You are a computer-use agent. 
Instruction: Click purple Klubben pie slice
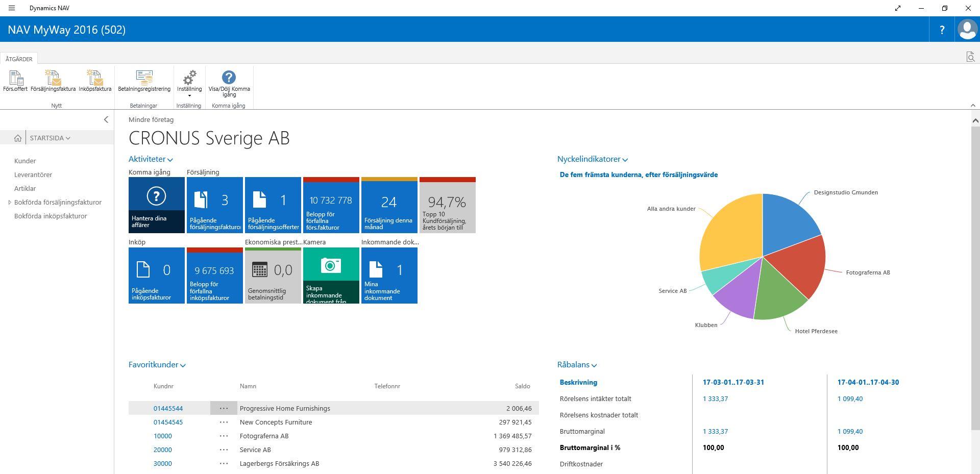point(740,293)
